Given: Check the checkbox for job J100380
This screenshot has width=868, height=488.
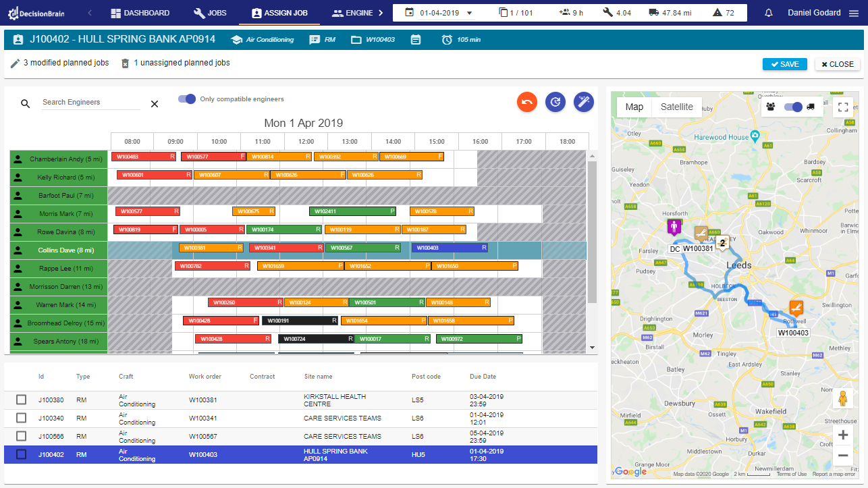Looking at the screenshot, I should coord(21,400).
